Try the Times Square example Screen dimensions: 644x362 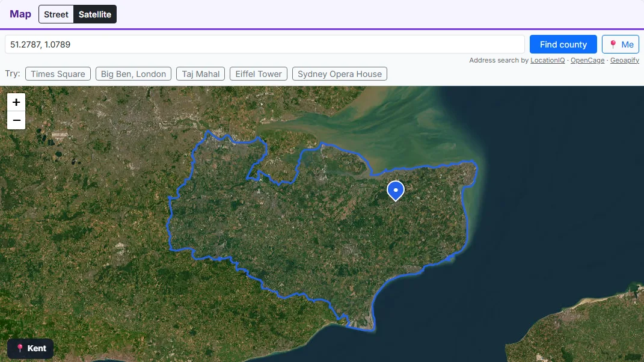[x=58, y=74]
